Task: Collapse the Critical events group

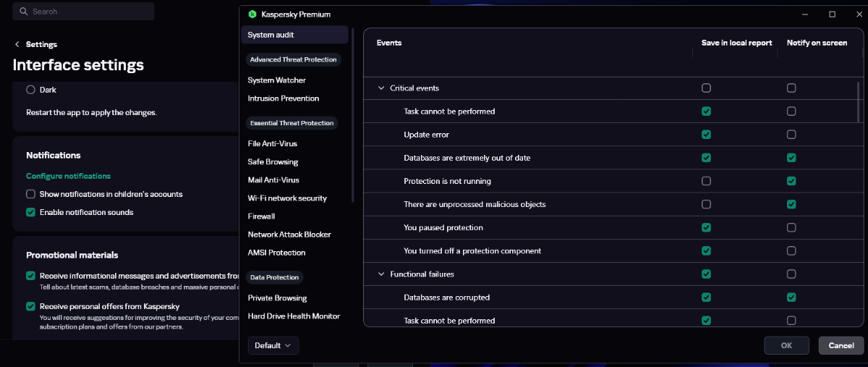Action: (381, 88)
